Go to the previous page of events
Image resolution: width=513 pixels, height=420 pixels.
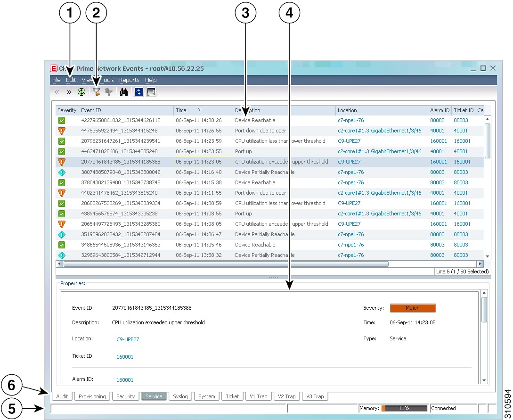[57, 92]
